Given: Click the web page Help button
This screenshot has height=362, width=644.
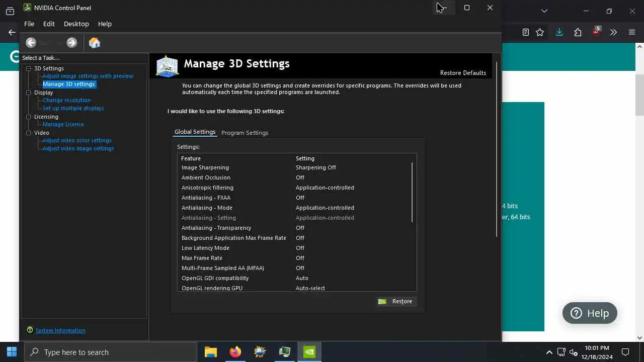Looking at the screenshot, I should 590,313.
